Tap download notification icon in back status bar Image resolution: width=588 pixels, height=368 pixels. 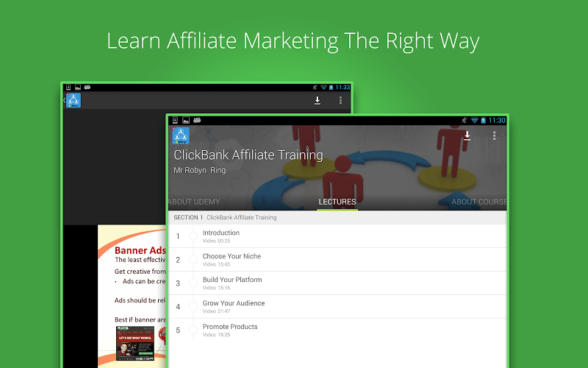pos(68,87)
